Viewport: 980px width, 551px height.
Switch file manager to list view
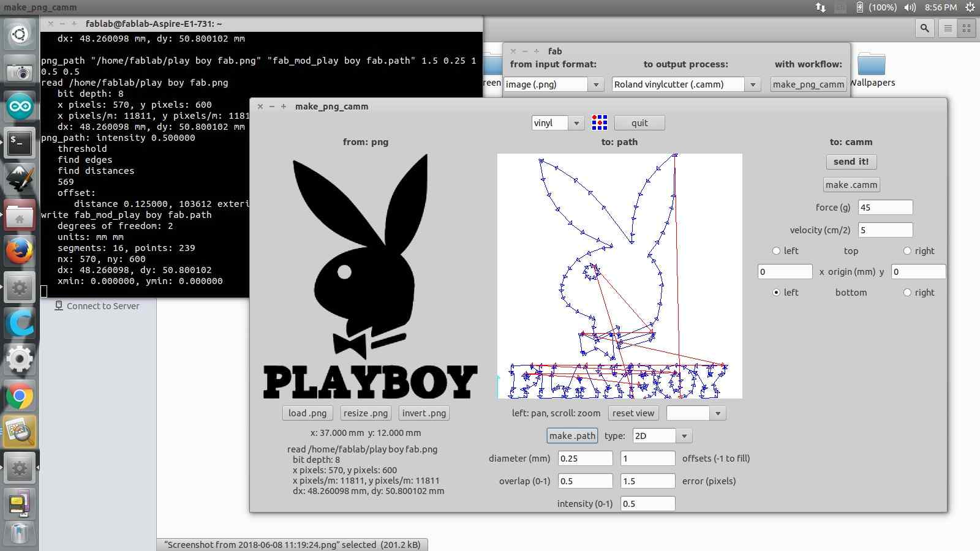pos(948,28)
